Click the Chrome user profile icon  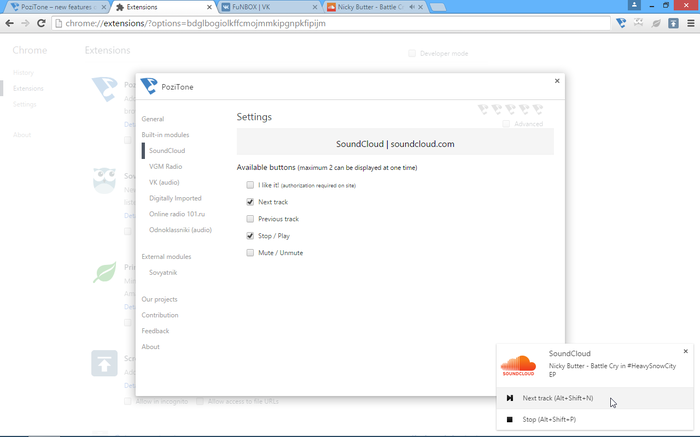pyautogui.click(x=634, y=5)
